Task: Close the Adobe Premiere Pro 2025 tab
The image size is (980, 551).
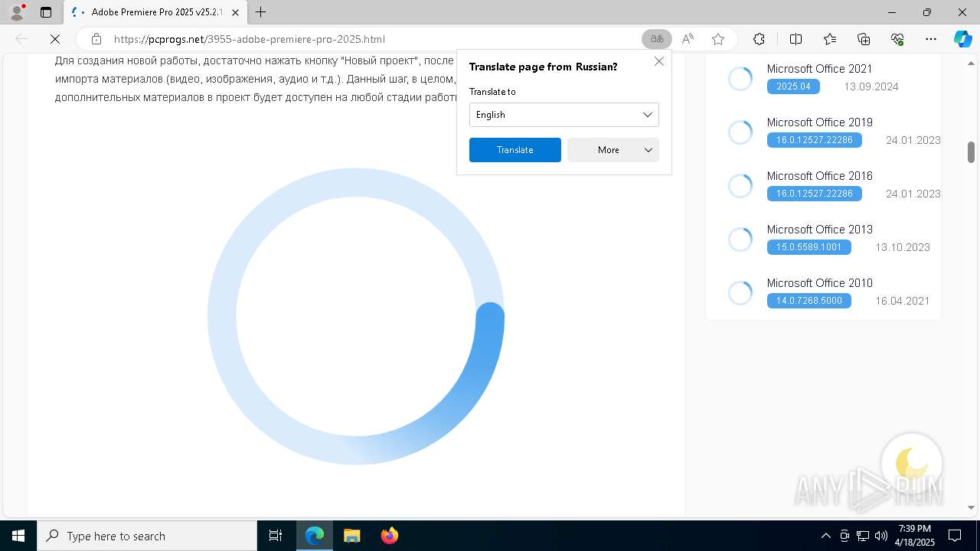Action: (235, 12)
